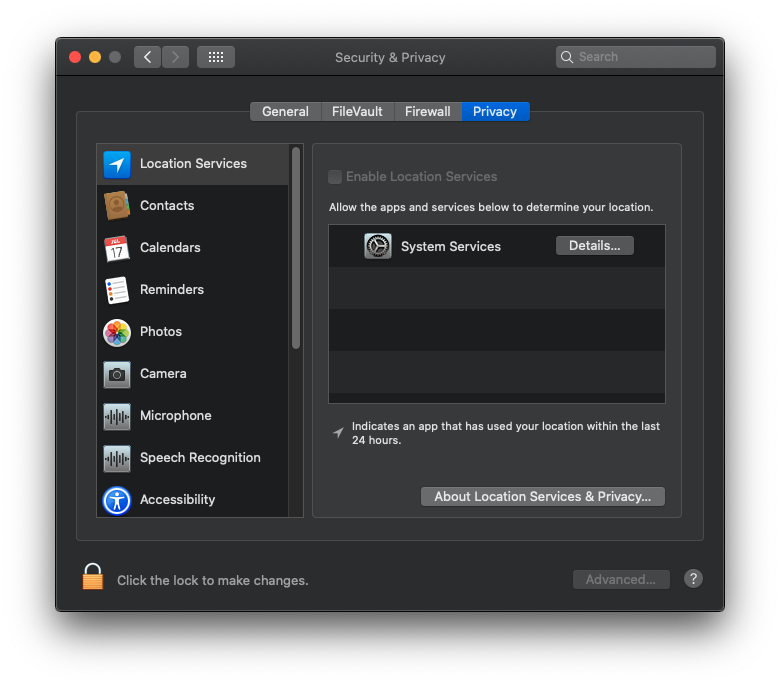Click the System Services gear icon
Screen dimensions: 780x685
coord(378,246)
